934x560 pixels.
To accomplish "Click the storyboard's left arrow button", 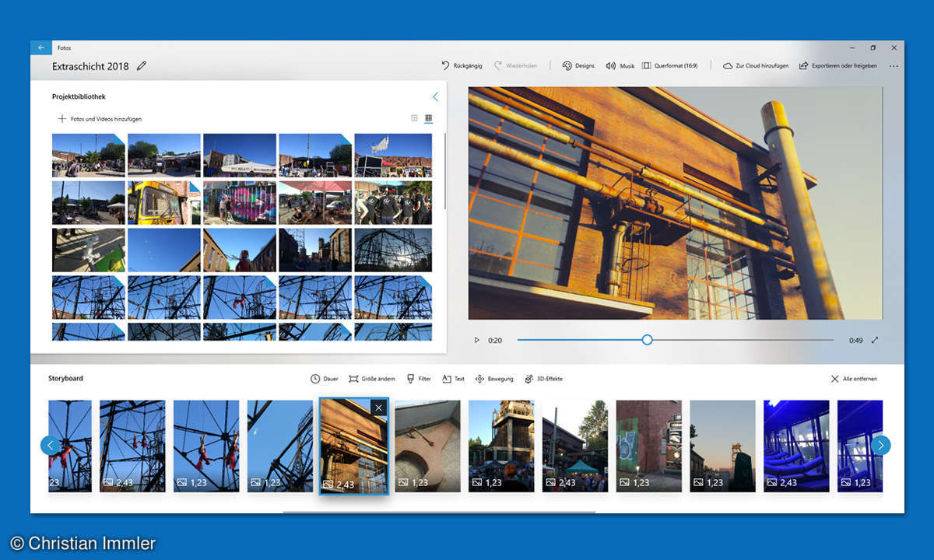I will [x=51, y=446].
